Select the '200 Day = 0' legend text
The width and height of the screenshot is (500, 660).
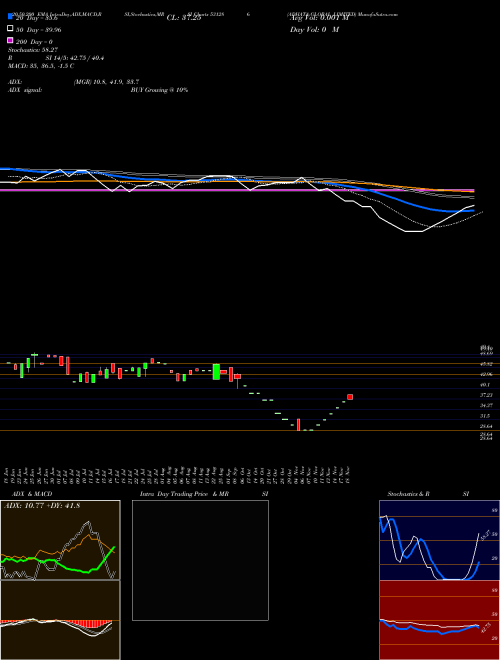[34, 42]
